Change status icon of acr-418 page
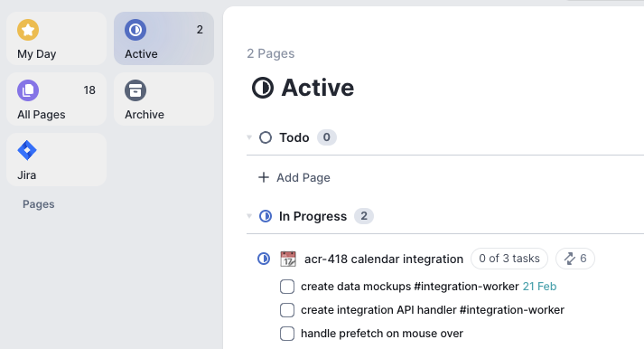 coord(264,259)
